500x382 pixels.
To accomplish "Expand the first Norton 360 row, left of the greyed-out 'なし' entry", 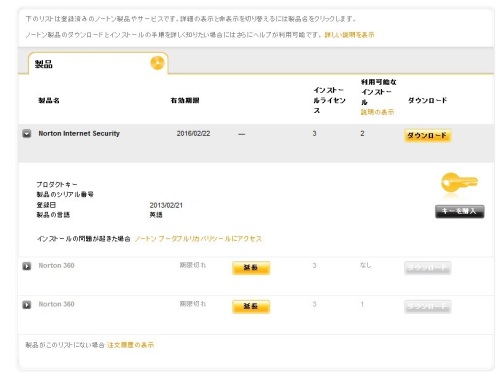I will (x=27, y=266).
